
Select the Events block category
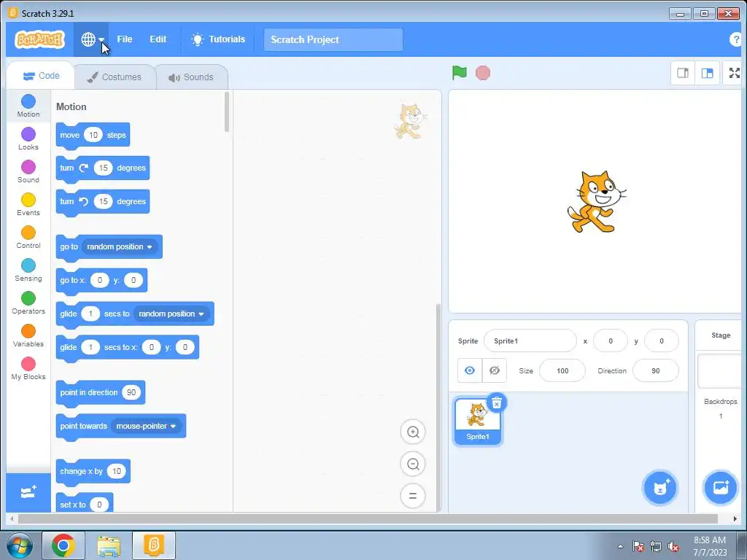(28, 204)
